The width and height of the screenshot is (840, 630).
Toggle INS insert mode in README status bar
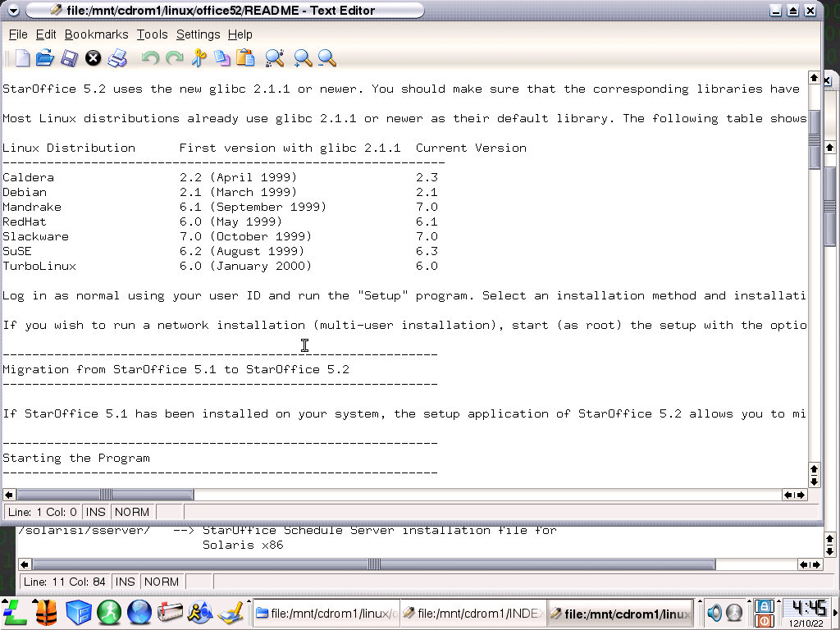(x=96, y=512)
